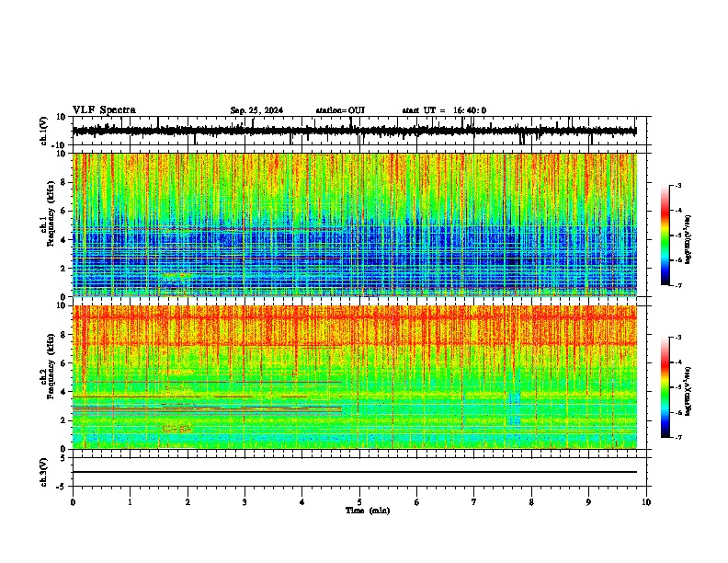Click the ch.2 "Frequency (kHz)" axis label
728x563 pixels.
coord(51,366)
